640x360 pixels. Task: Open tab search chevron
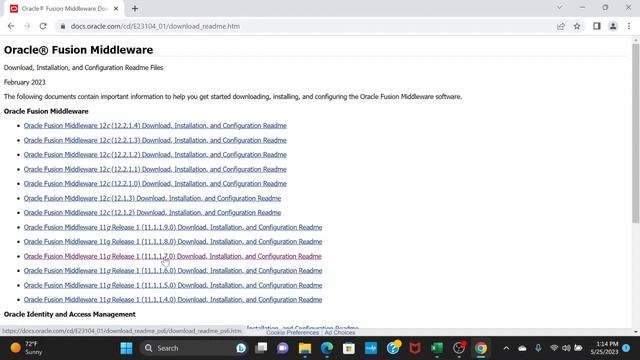pyautogui.click(x=560, y=7)
